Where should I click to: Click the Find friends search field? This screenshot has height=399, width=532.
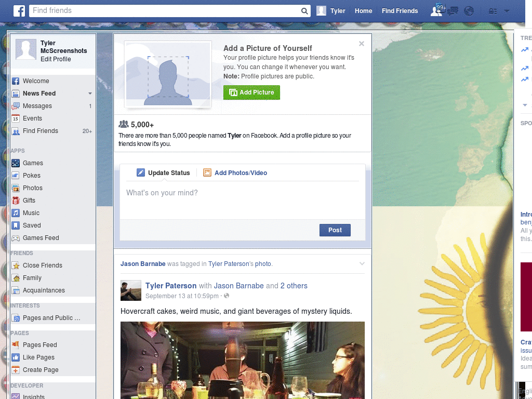tap(156, 10)
